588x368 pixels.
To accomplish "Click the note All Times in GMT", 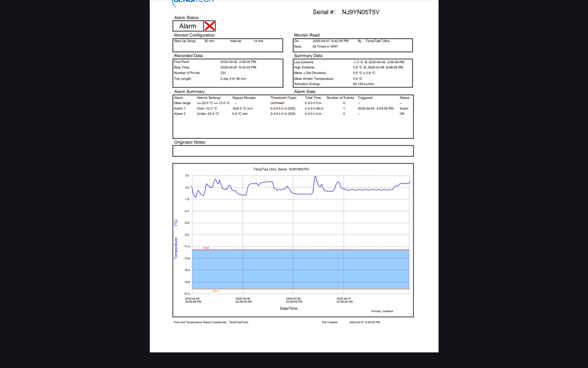I will tap(325, 47).
